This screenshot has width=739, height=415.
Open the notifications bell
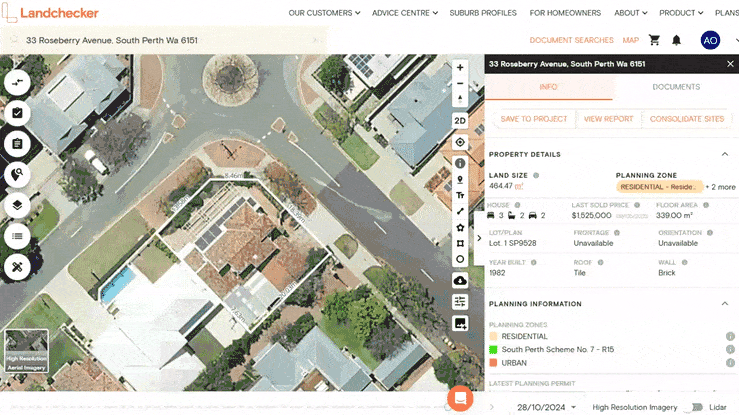[676, 40]
